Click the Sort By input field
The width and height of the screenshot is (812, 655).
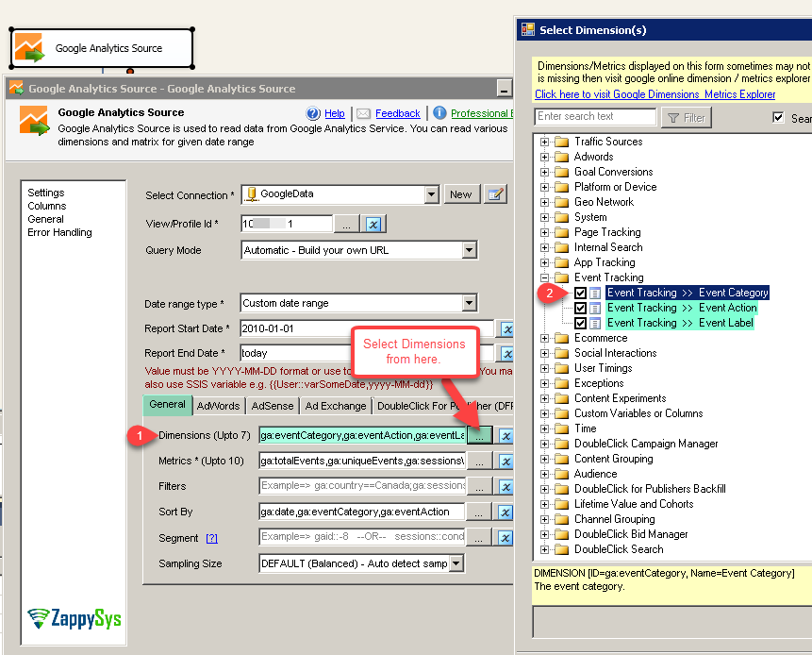[362, 512]
